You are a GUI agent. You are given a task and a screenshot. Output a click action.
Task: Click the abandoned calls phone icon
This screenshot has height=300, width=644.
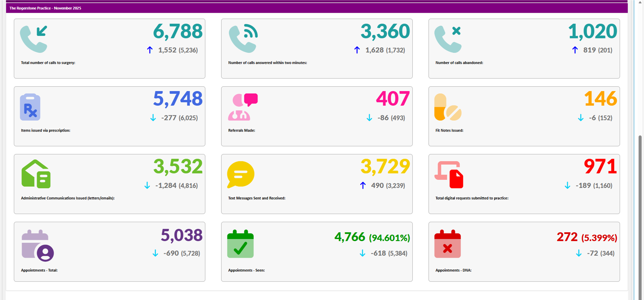coord(448,39)
